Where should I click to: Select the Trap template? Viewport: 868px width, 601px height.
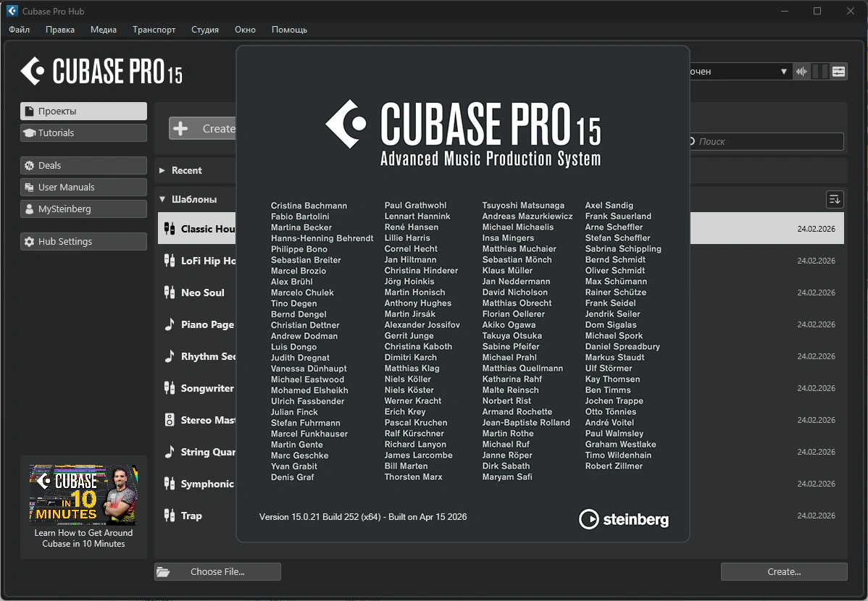pyautogui.click(x=501, y=516)
